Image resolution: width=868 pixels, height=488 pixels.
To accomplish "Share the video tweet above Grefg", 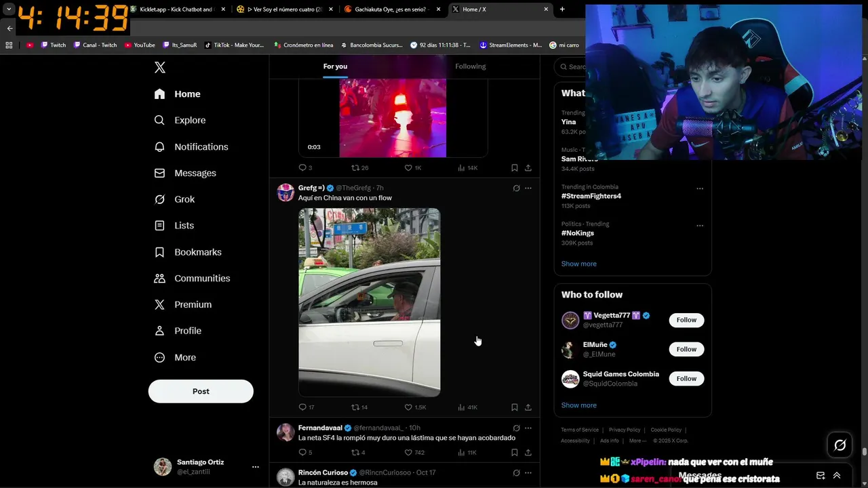I will 528,167.
